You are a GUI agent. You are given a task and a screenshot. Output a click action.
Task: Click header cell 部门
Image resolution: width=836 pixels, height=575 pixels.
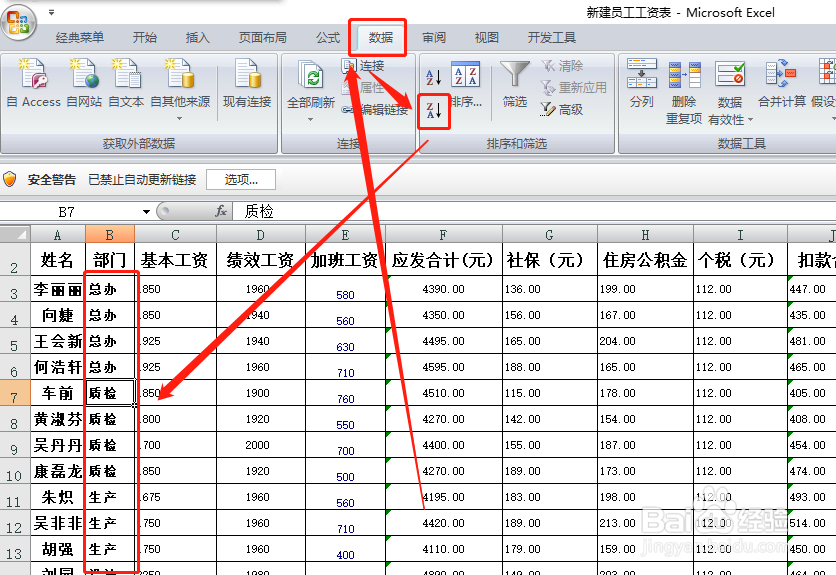[110, 260]
